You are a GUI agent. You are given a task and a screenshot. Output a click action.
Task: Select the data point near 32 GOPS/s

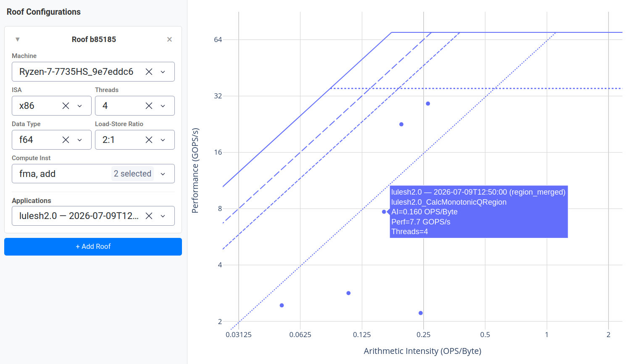(x=428, y=103)
